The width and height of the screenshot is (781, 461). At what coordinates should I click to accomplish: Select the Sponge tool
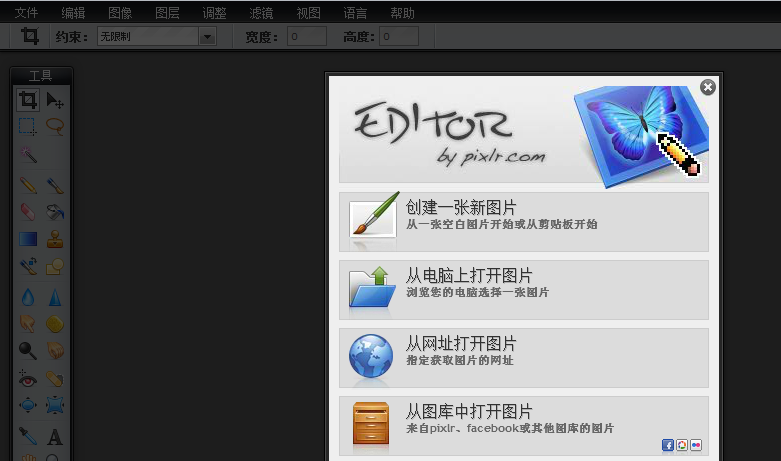55,324
